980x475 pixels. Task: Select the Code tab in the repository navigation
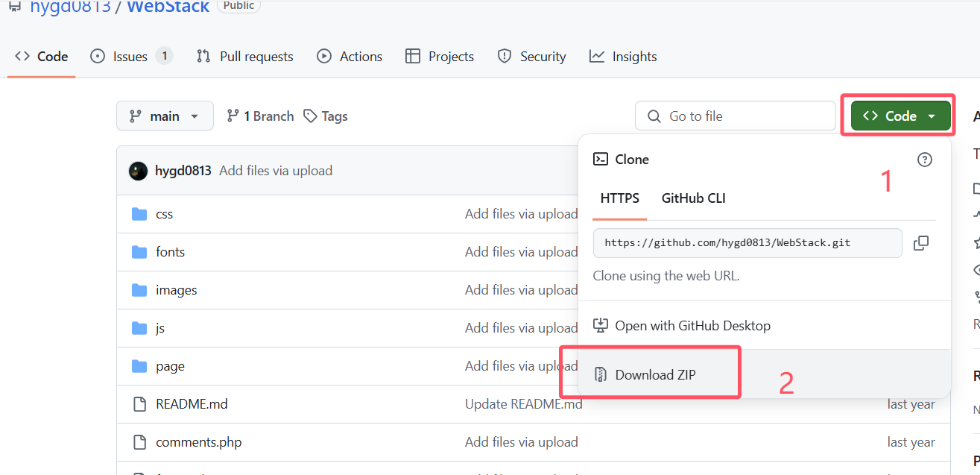[42, 57]
